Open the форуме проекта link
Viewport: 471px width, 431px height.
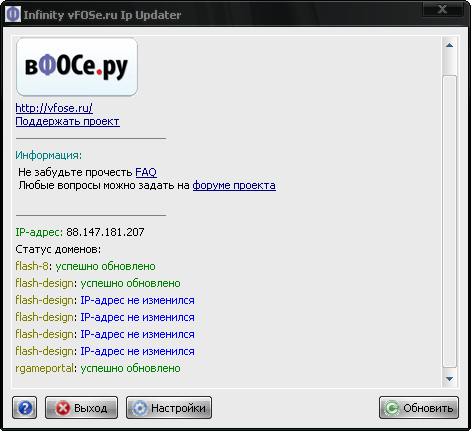click(x=234, y=185)
